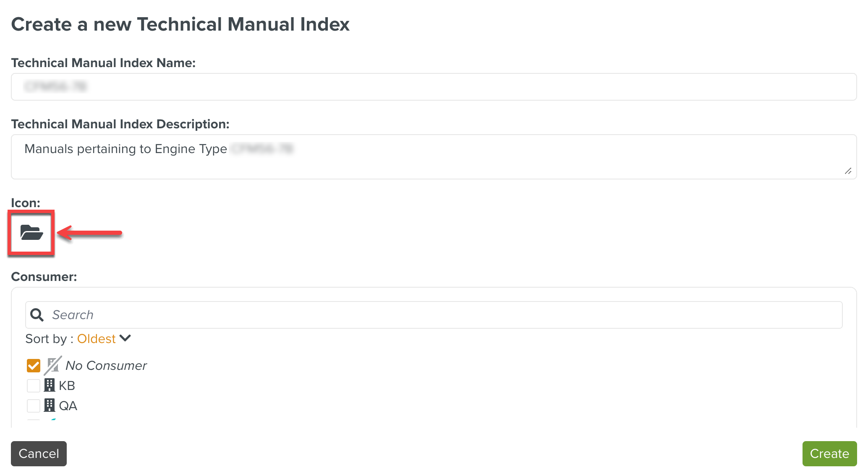
Task: Click the building icon beside QA
Action: coord(50,405)
